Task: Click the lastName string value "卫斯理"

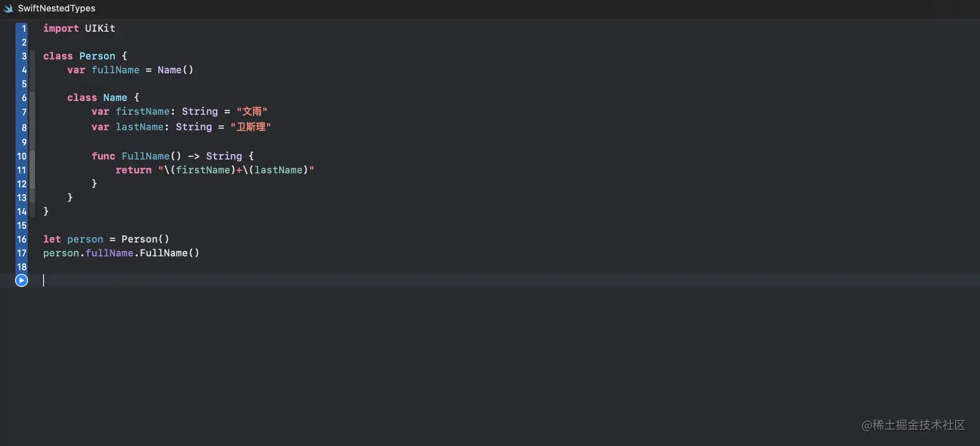Action: click(x=251, y=127)
